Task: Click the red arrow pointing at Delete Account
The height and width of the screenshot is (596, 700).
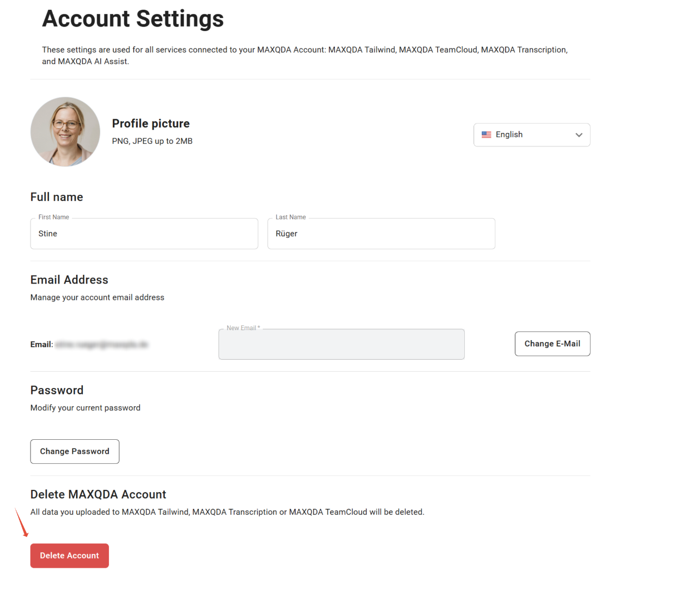Action: [22, 522]
